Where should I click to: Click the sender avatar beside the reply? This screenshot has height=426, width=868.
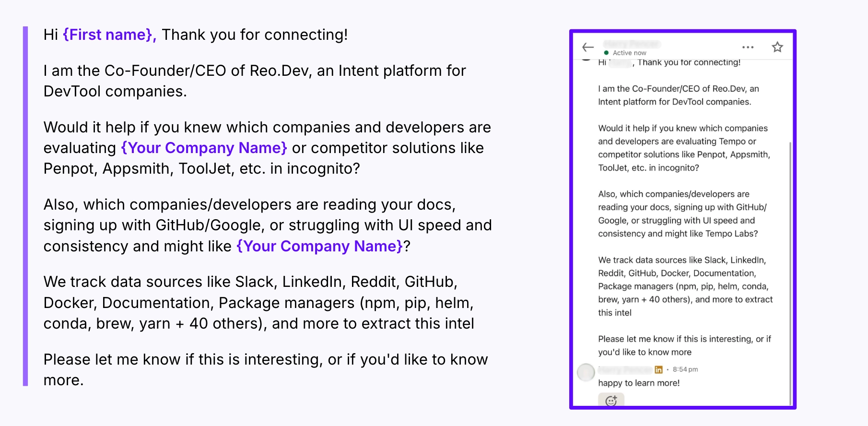586,372
